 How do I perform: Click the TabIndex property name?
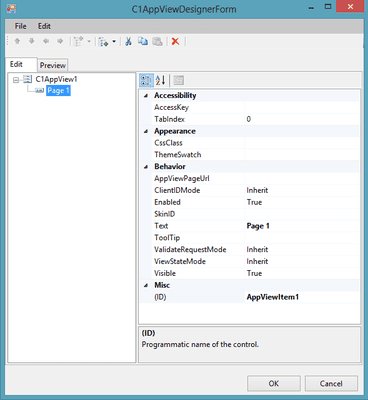(x=169, y=119)
